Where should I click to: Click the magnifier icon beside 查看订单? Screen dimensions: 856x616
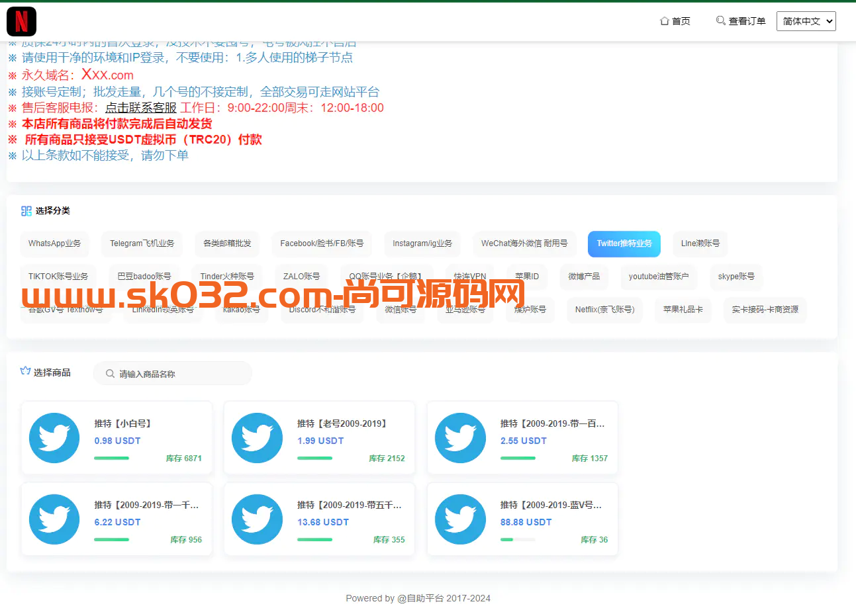(x=721, y=21)
